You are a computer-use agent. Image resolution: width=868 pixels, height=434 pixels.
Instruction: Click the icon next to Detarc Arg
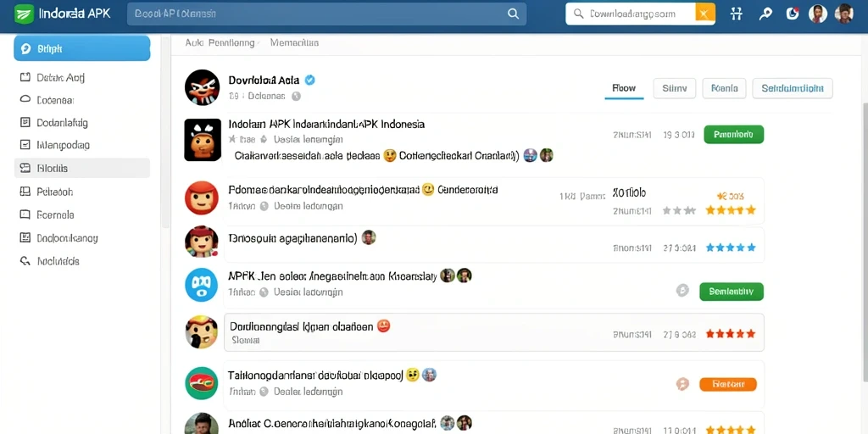point(25,77)
